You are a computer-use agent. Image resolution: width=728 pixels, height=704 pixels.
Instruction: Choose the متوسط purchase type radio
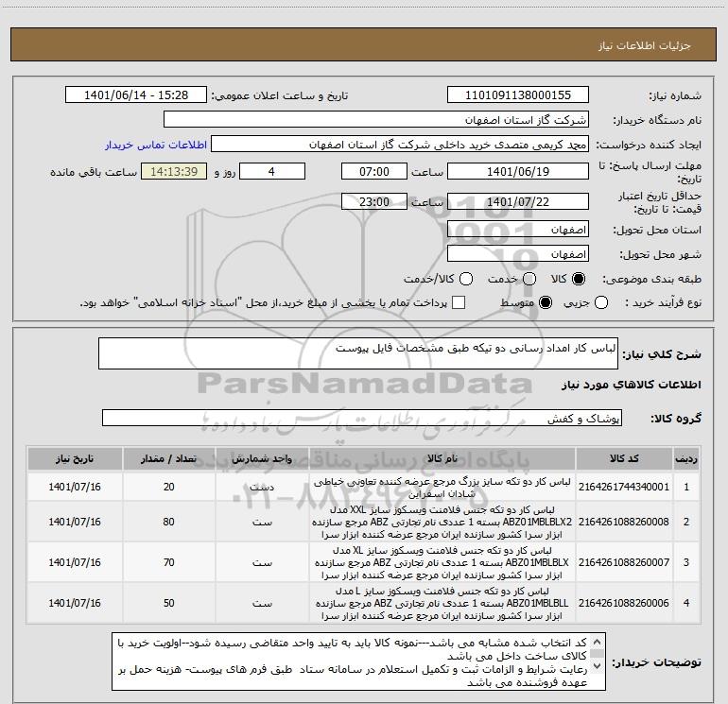[x=546, y=302]
